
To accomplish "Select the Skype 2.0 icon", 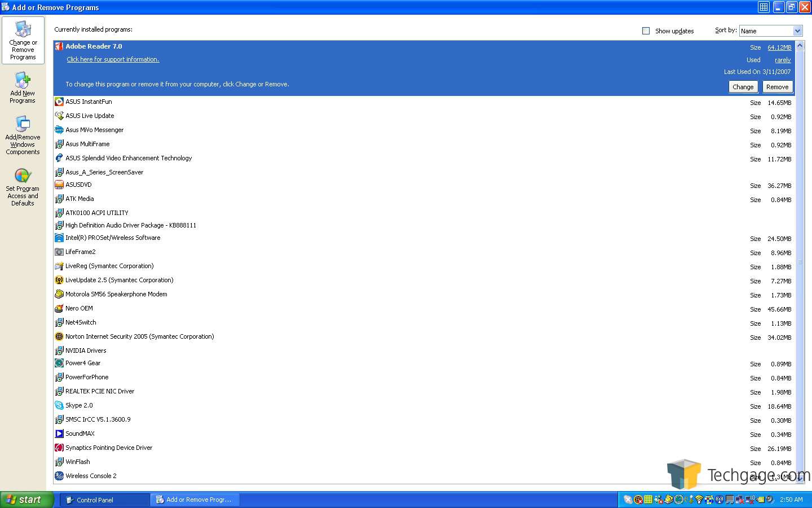I will (x=59, y=405).
